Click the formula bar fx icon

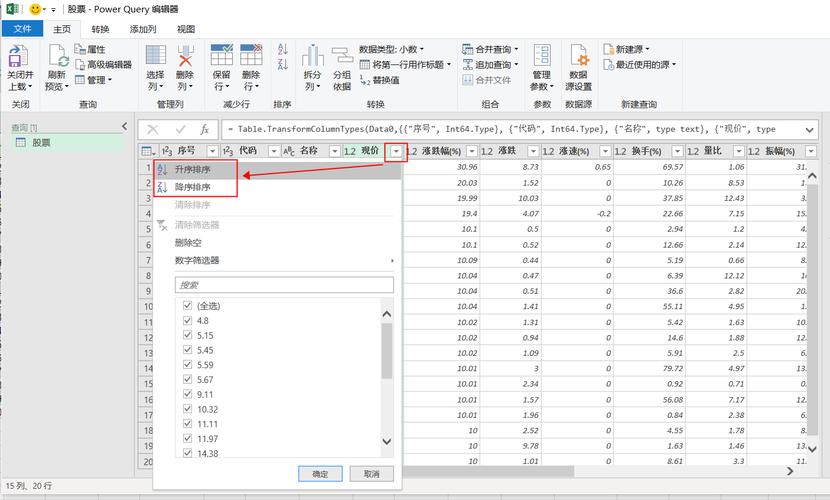(204, 129)
